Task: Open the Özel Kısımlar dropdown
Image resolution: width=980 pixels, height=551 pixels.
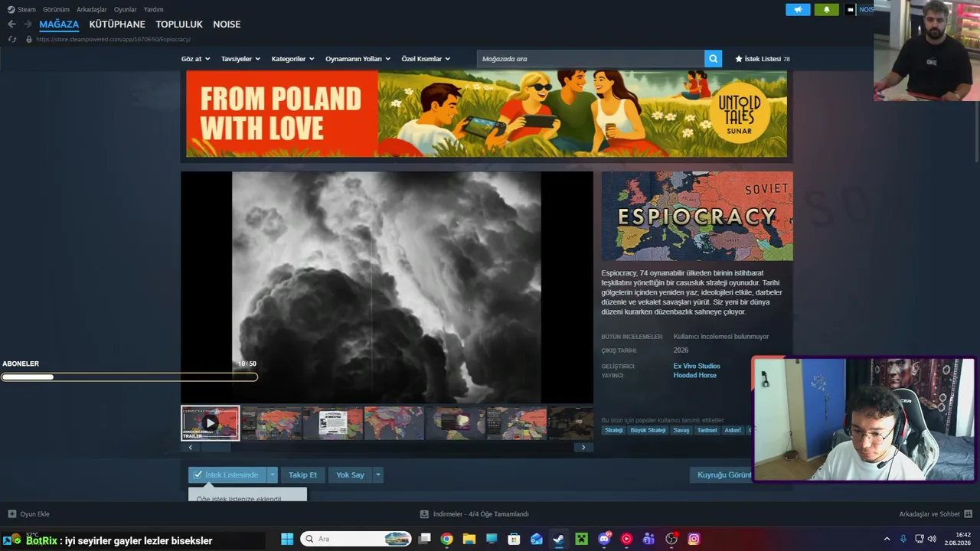Action: (x=426, y=59)
